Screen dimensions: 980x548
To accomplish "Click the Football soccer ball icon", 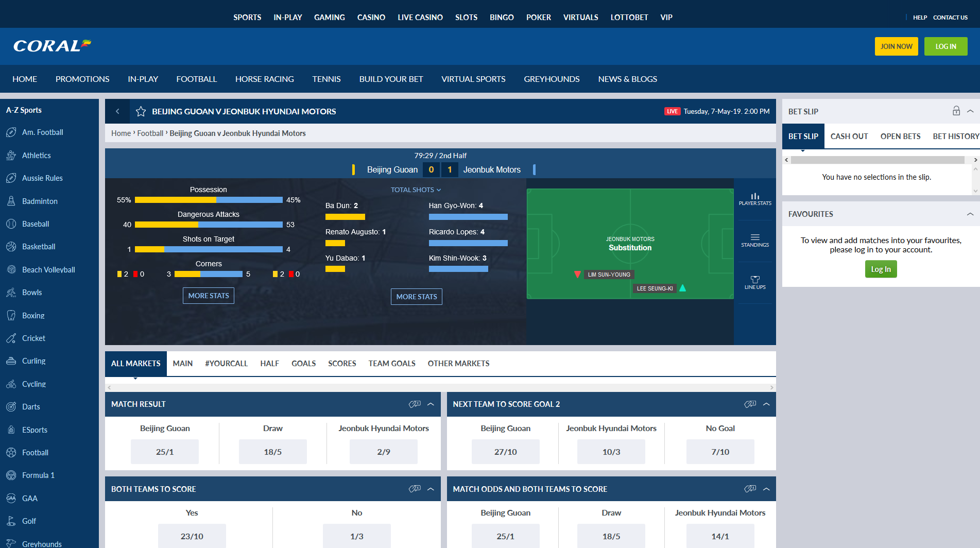I will pos(11,453).
